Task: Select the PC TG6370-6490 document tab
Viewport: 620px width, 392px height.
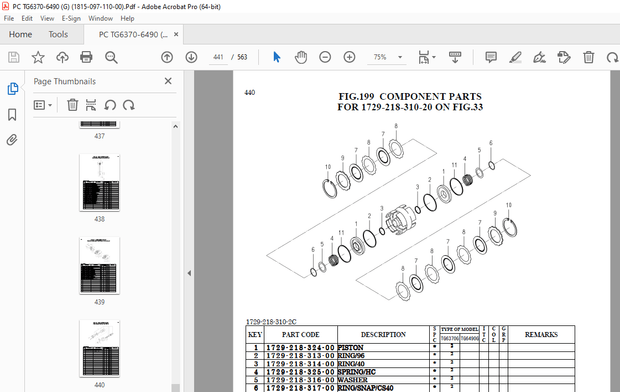Action: (x=133, y=34)
